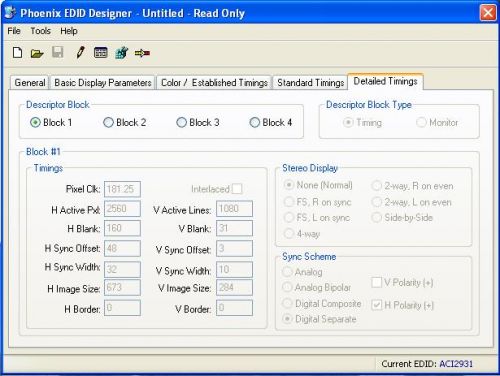The height and width of the screenshot is (376, 500).
Task: Click the Phoenix application icon in title bar
Action: click(10, 13)
